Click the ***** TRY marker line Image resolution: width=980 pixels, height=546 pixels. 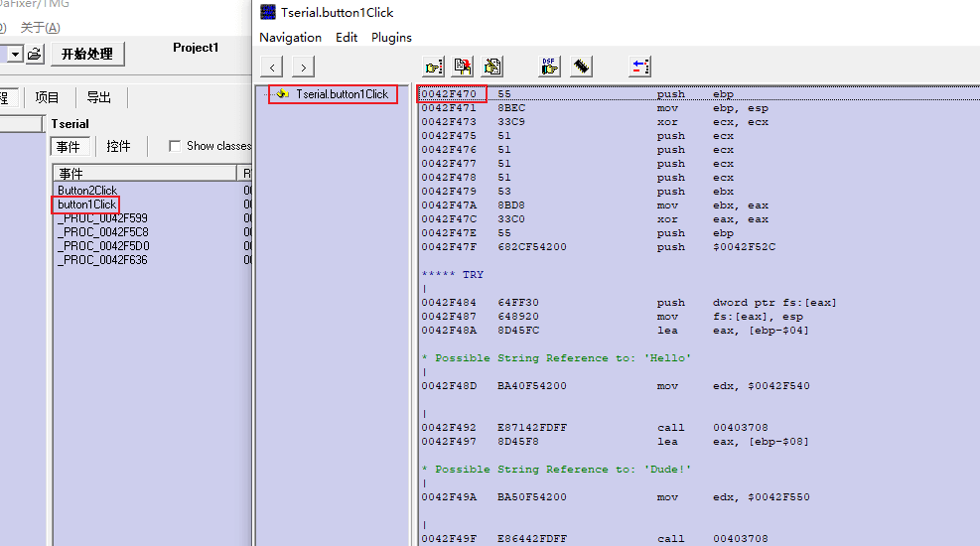[x=453, y=274]
